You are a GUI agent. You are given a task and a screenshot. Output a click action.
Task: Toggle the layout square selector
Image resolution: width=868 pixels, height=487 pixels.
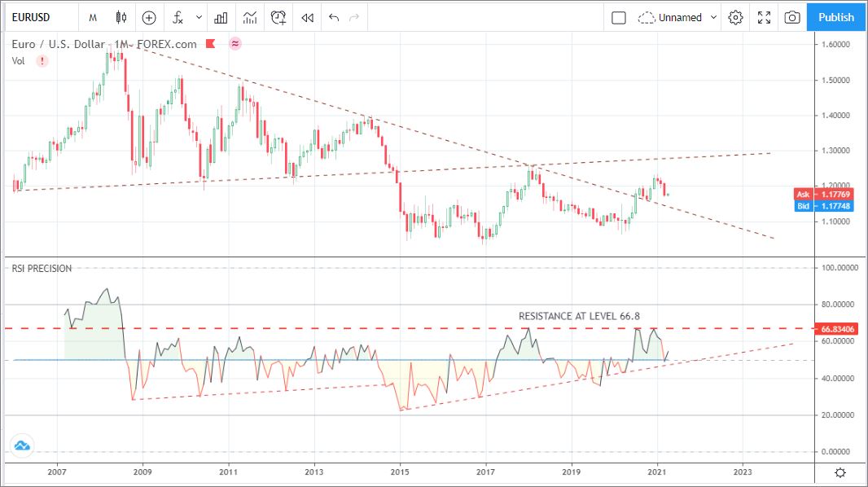click(618, 17)
